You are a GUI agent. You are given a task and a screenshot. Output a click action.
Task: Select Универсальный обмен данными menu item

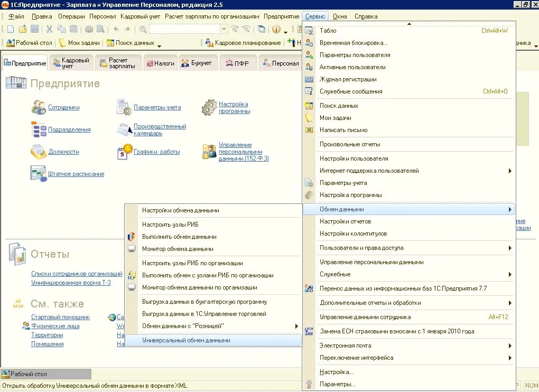(x=213, y=340)
